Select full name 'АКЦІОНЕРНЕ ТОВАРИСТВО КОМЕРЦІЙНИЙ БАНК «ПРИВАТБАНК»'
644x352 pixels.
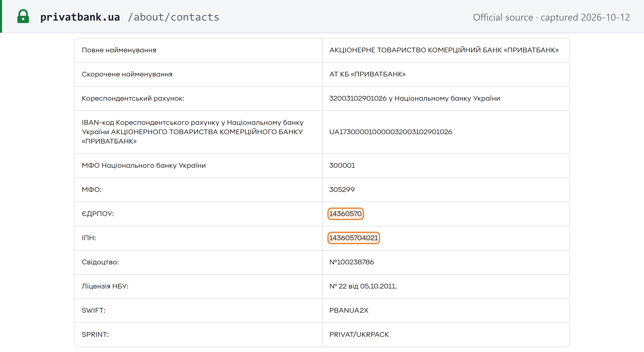444,50
